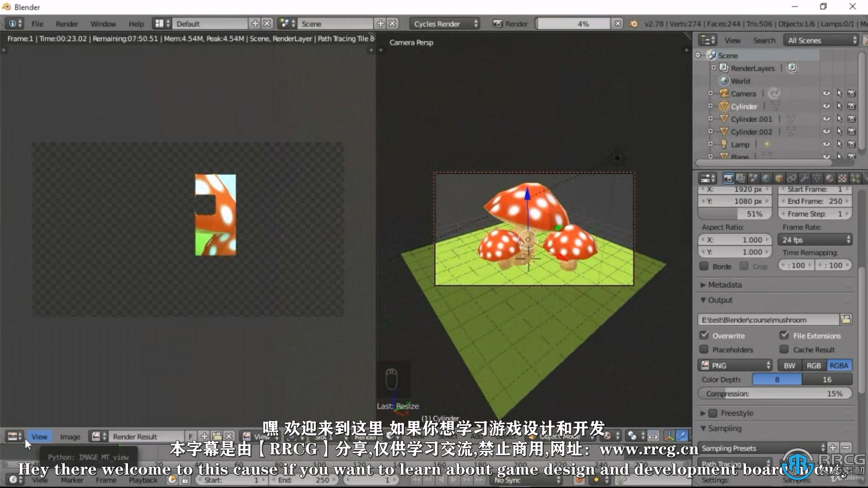Expand the Metadata panel

click(703, 285)
